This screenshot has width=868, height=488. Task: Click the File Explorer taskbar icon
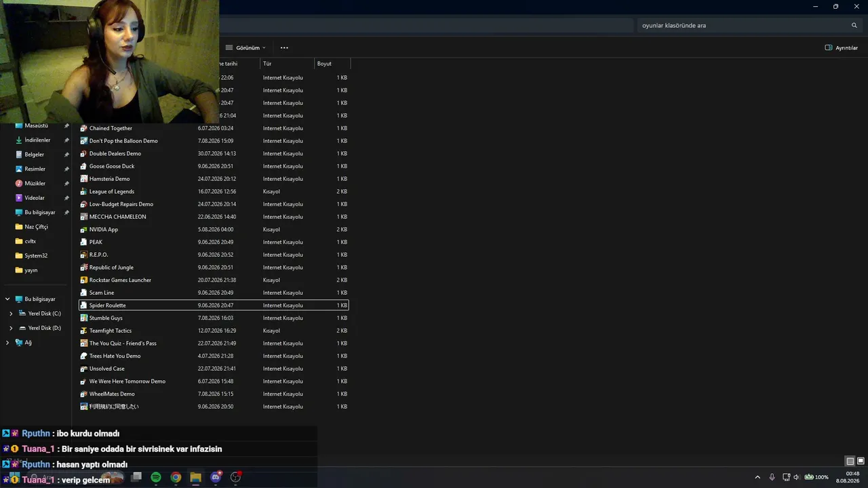(x=195, y=477)
